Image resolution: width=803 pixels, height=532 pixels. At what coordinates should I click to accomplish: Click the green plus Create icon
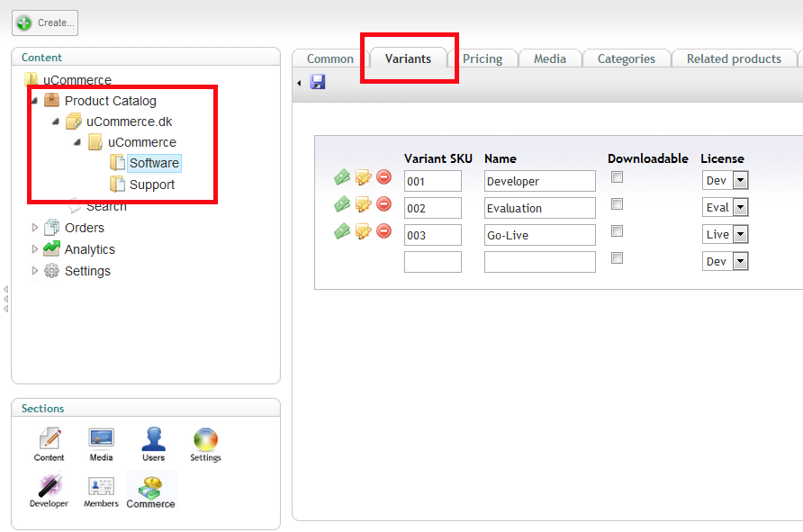(23, 23)
